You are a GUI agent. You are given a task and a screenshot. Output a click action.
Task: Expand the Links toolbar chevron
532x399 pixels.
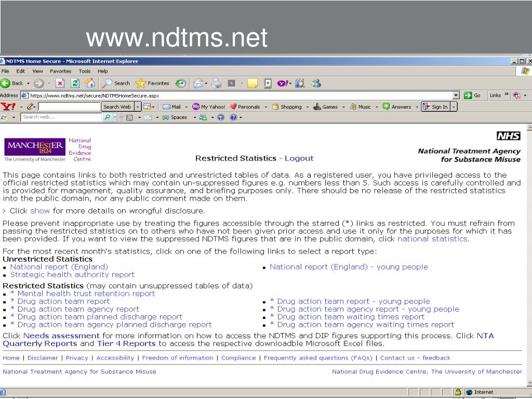pos(507,95)
